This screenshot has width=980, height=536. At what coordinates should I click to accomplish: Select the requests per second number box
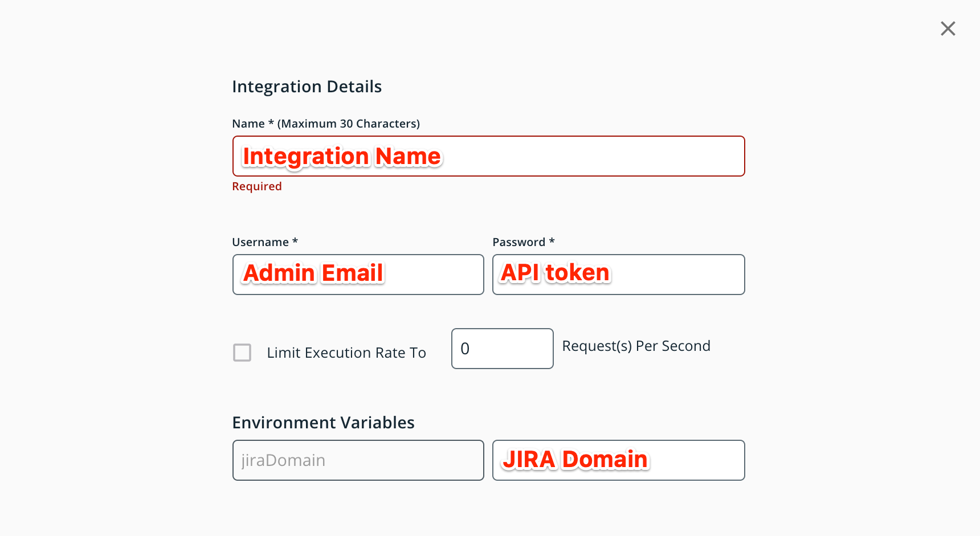pos(502,349)
